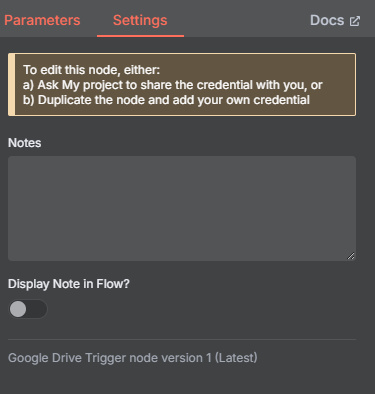Click the grey knob of the toggle
Image resolution: width=375 pixels, height=394 pixels.
click(x=18, y=309)
